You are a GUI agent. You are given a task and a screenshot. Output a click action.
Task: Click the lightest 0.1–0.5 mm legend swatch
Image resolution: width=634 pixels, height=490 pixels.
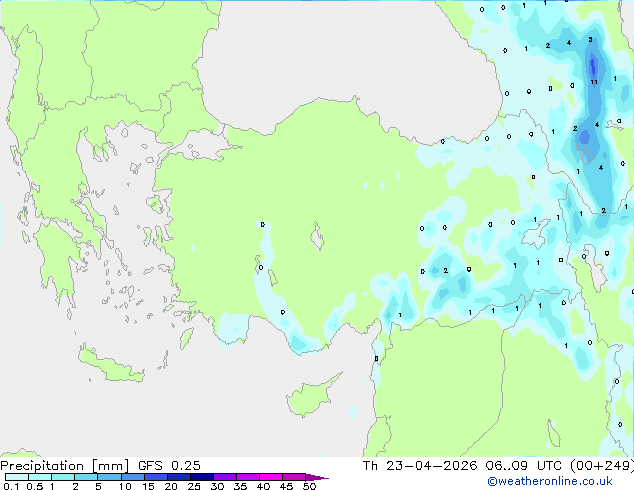(17, 477)
